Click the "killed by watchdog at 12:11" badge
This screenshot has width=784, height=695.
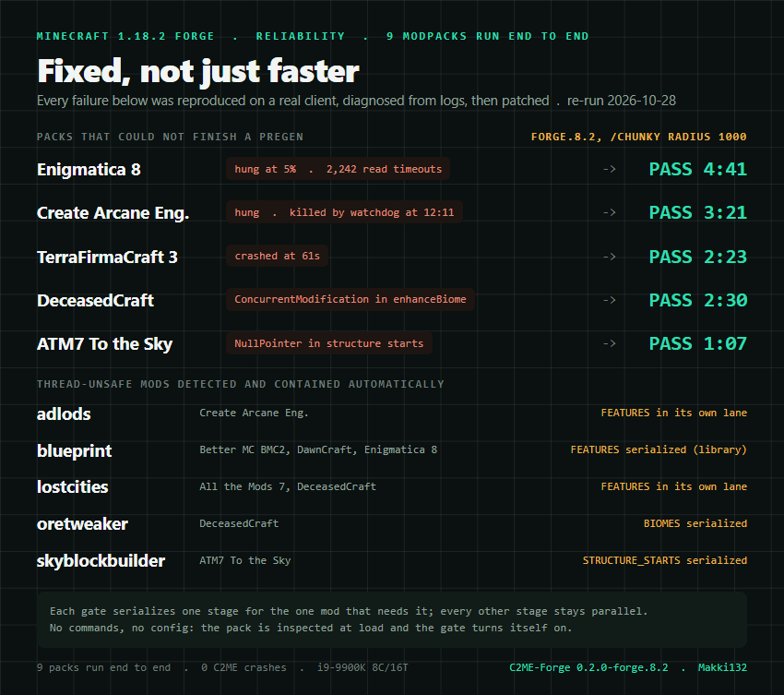pyautogui.click(x=345, y=212)
